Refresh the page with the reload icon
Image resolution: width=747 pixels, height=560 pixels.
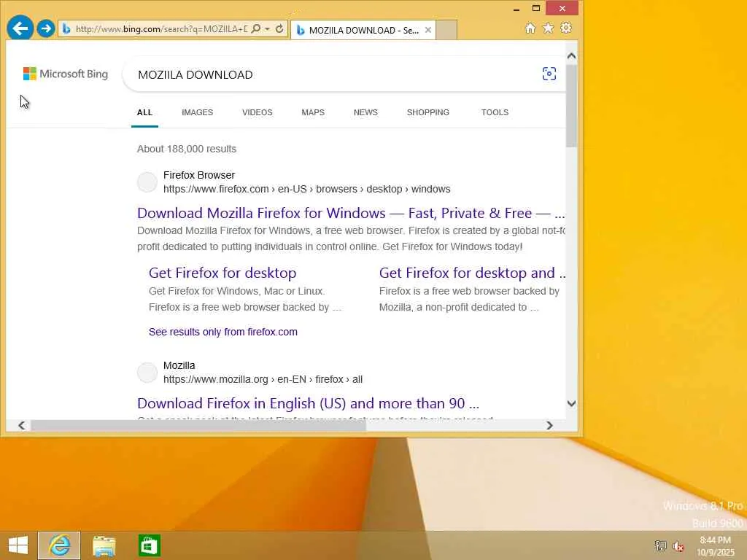pyautogui.click(x=279, y=28)
